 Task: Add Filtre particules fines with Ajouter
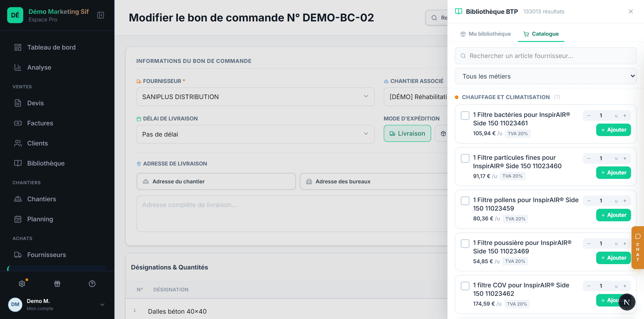[613, 173]
